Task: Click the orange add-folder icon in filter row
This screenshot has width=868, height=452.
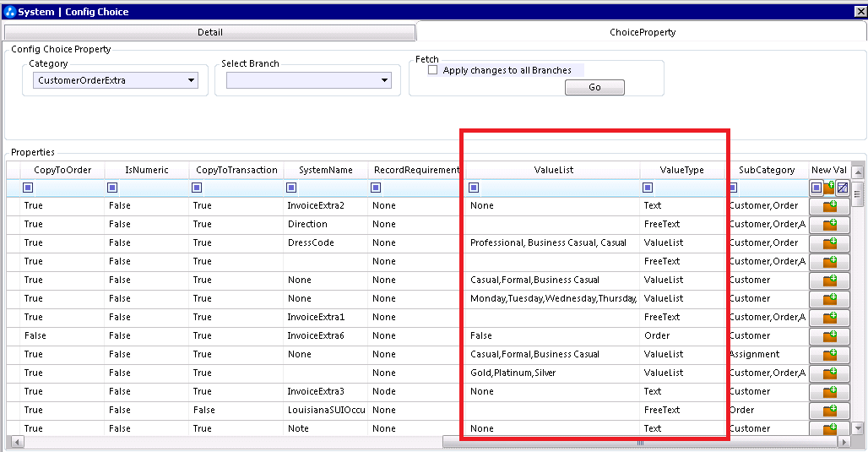Action: (828, 188)
